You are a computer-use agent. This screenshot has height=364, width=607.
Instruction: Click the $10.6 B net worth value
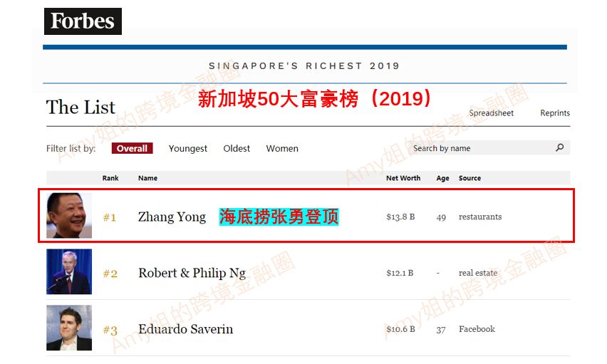click(x=400, y=329)
